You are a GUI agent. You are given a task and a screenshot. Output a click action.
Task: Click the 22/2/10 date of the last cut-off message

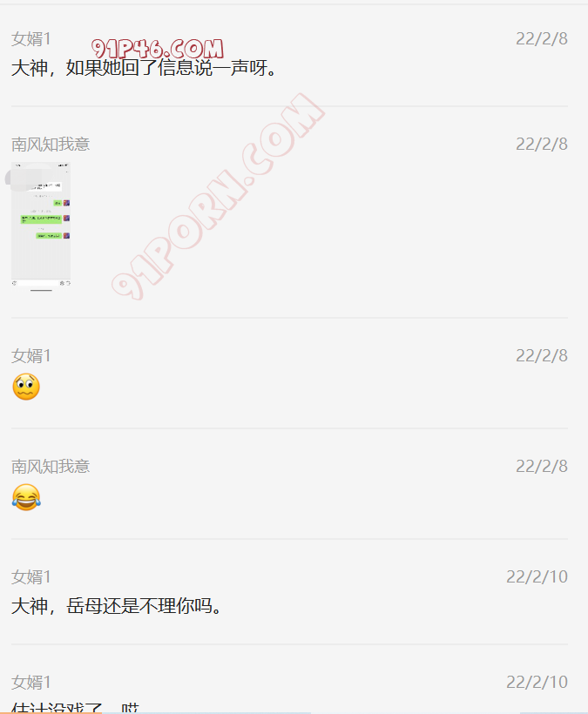[537, 682]
